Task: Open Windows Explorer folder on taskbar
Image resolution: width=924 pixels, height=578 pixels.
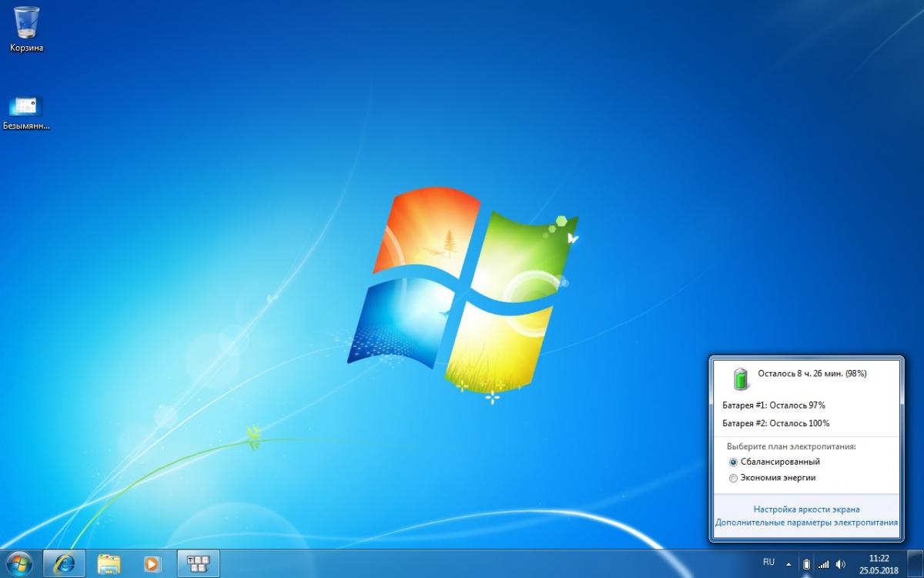Action: [109, 564]
